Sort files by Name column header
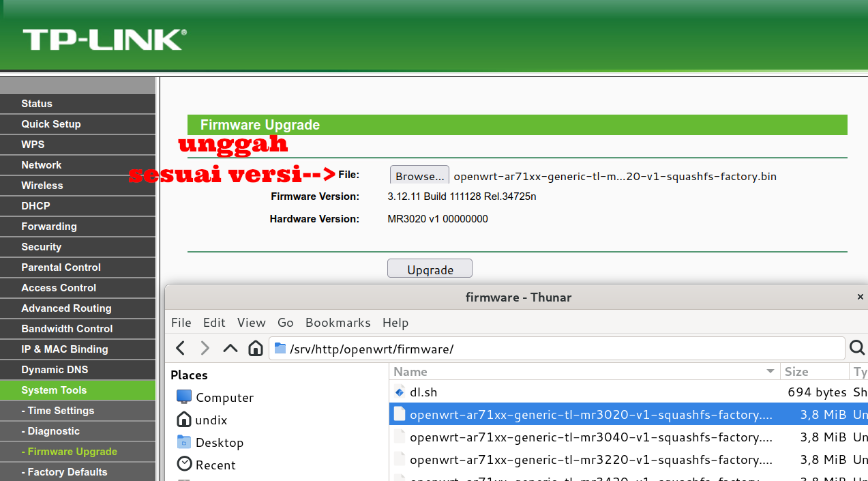 [x=585, y=372]
